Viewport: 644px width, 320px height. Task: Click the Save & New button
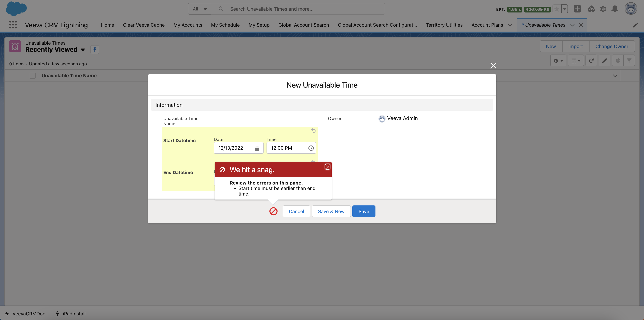[x=331, y=211]
